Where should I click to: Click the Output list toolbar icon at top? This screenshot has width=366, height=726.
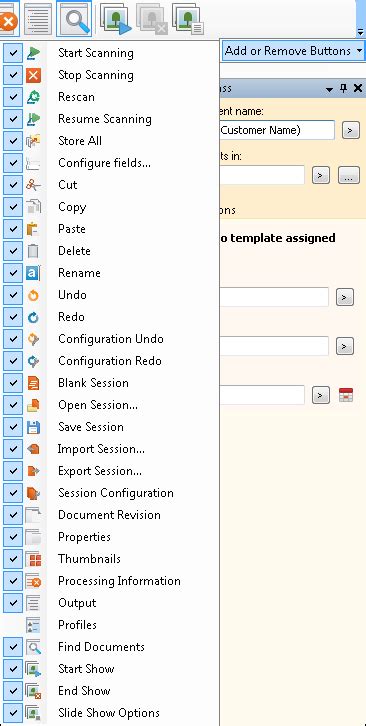(38, 19)
